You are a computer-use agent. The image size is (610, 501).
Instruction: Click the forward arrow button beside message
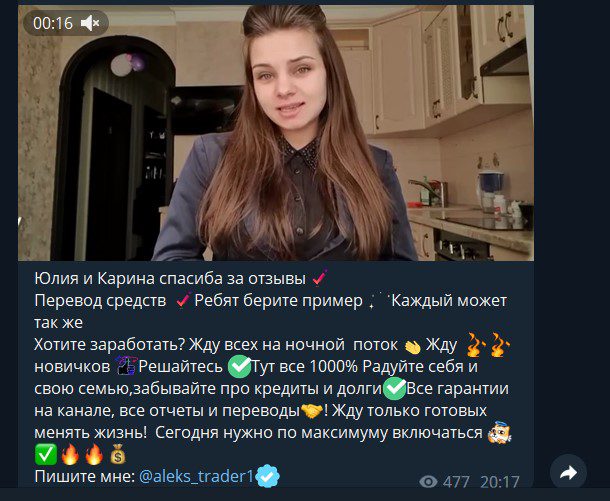(568, 473)
